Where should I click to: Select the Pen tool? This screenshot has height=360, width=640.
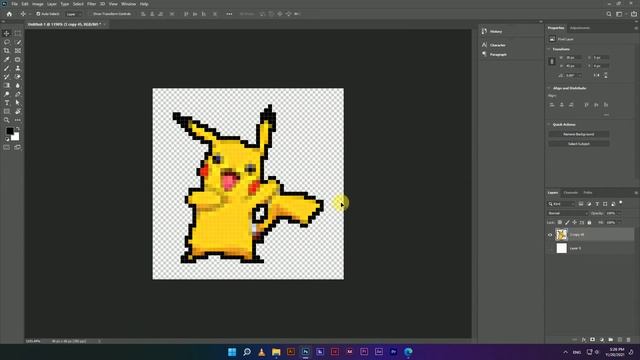coord(18,94)
